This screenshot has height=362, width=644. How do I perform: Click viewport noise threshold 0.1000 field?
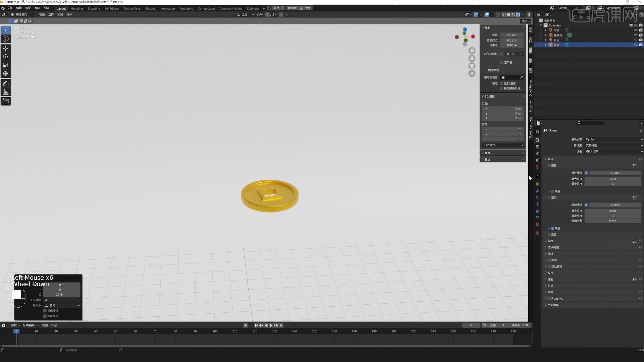[615, 173]
